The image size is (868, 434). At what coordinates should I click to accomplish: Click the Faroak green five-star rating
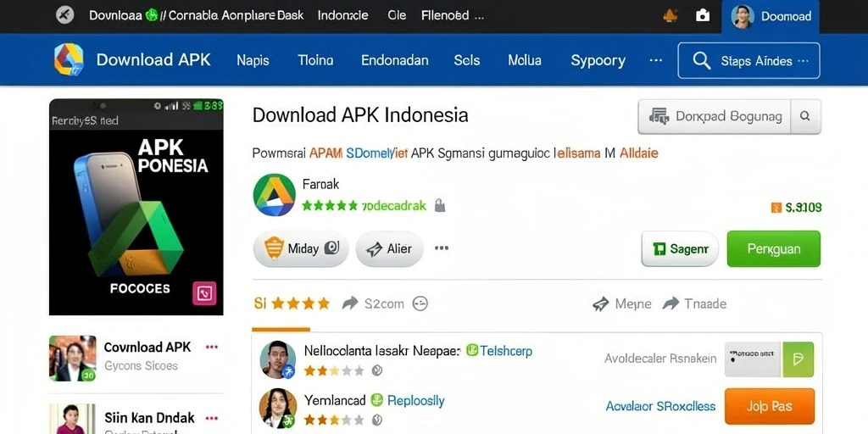click(x=330, y=206)
